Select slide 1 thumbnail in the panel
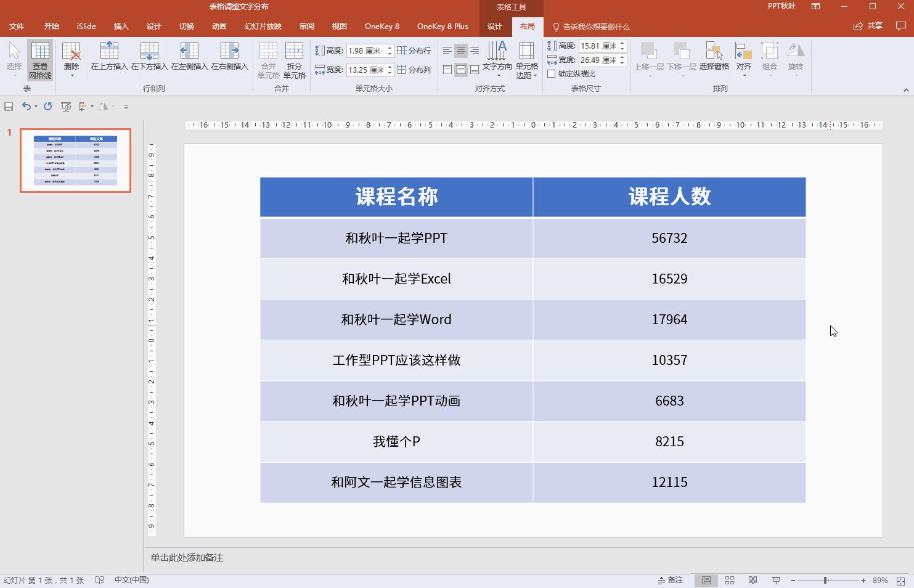Viewport: 914px width, 588px height. point(75,160)
